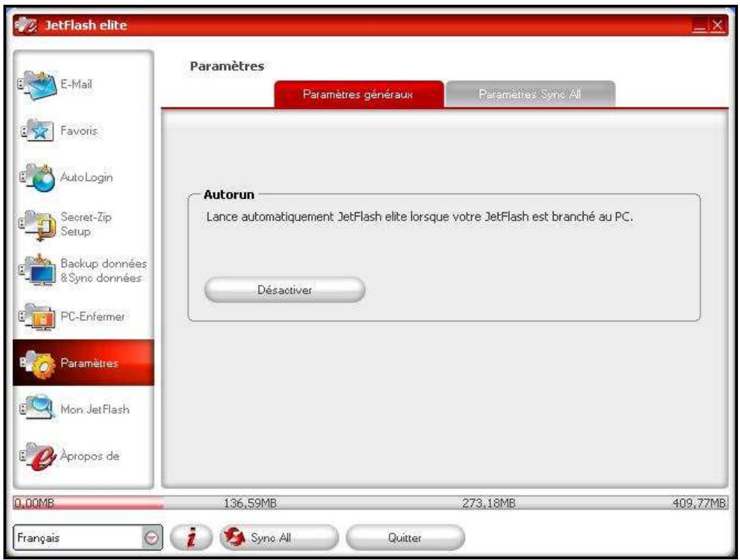Minimize the JetFlash elite window
The height and width of the screenshot is (560, 740).
699,26
